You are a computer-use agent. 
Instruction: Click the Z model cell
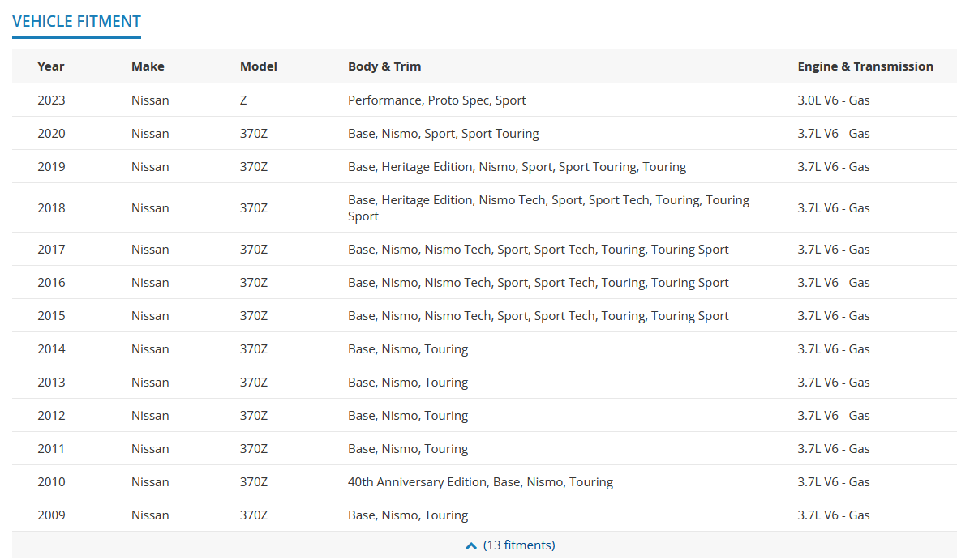pyautogui.click(x=243, y=100)
